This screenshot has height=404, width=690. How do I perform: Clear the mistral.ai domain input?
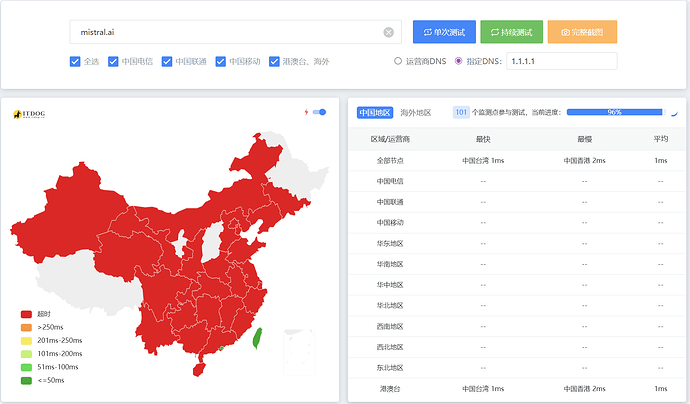pos(388,32)
